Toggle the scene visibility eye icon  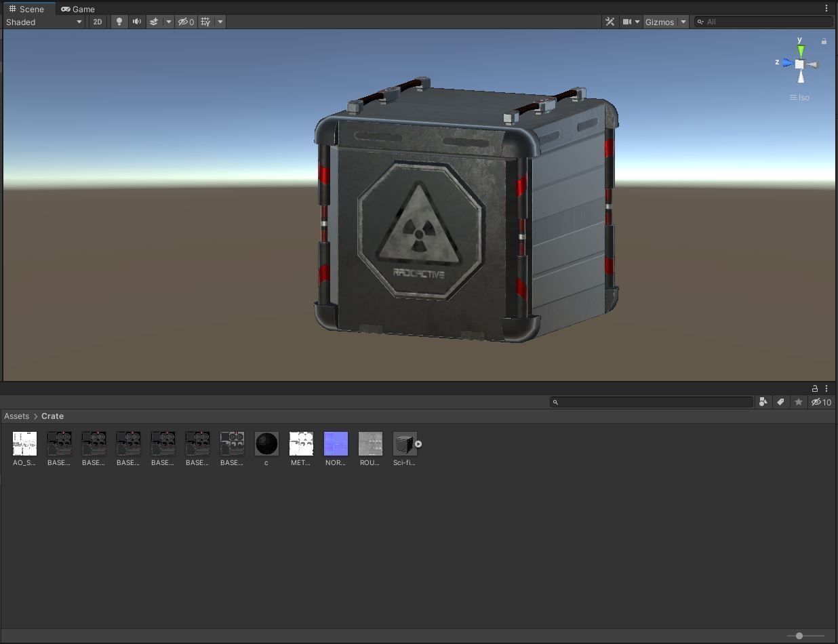[x=183, y=22]
